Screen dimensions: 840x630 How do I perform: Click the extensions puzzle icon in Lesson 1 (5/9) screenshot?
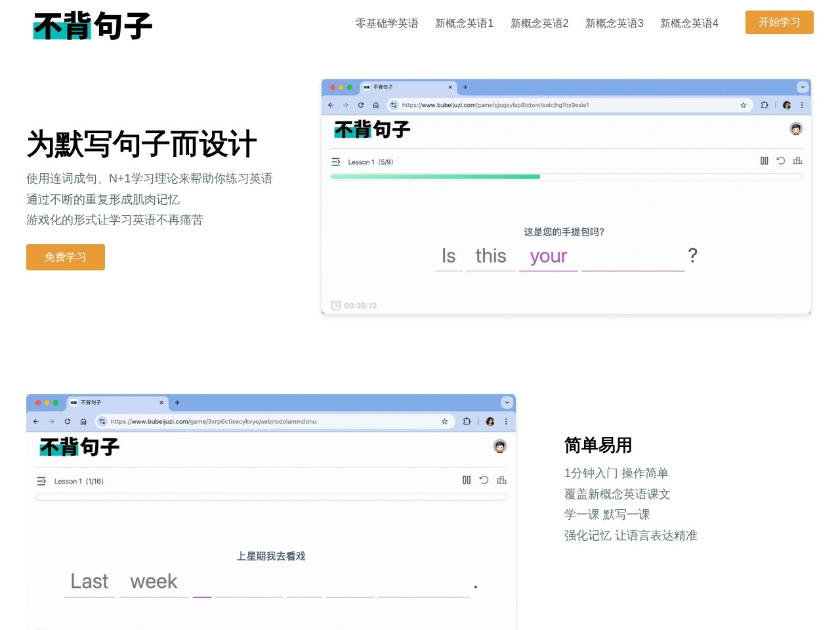(x=765, y=105)
